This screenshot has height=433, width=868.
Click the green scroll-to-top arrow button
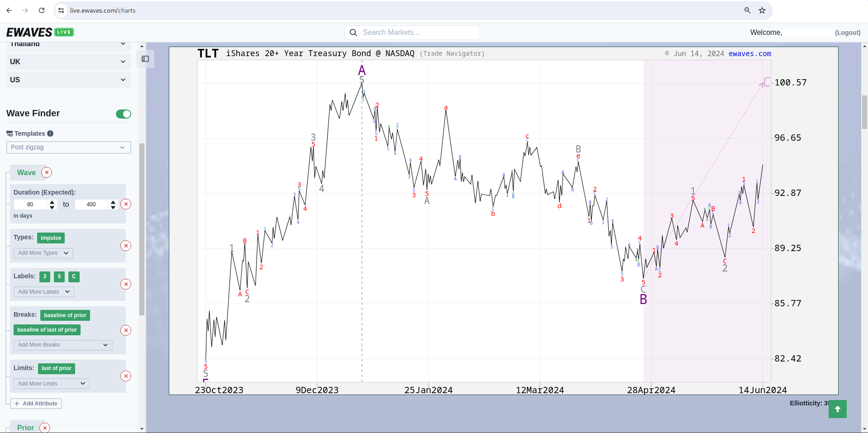837,409
